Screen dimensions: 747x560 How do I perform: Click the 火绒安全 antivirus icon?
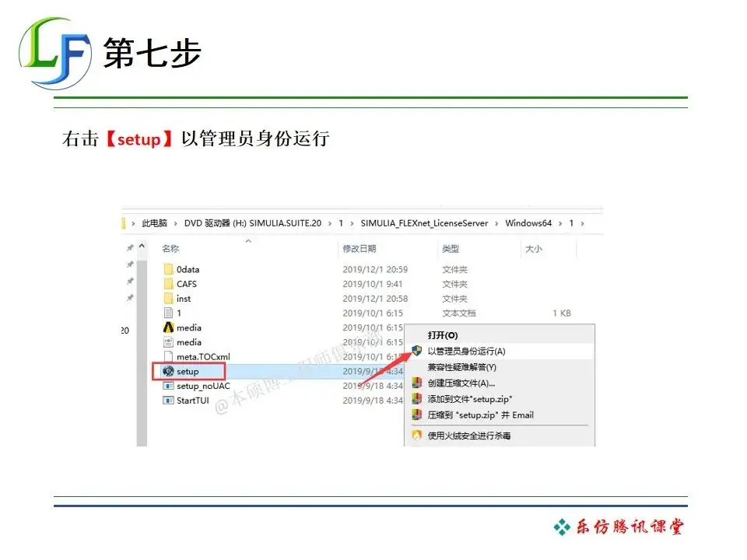417,436
